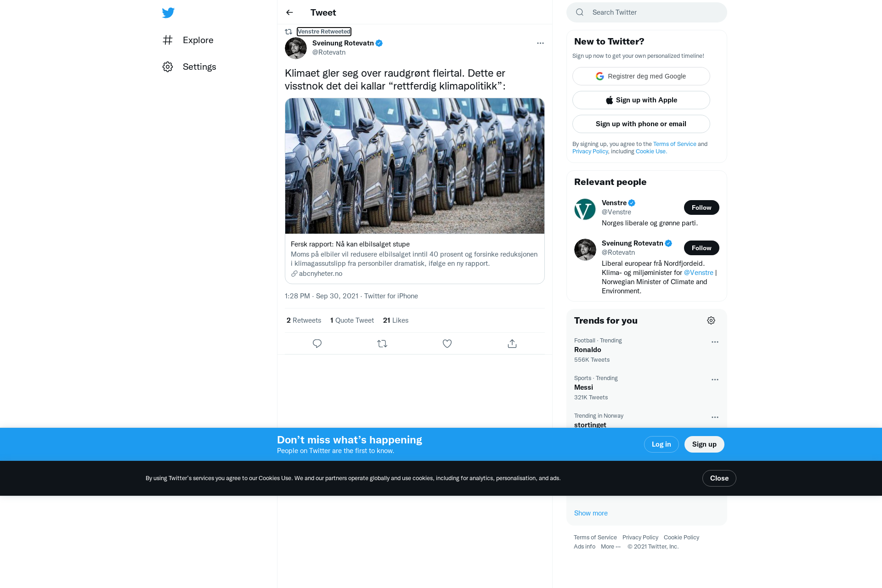View the 21 Likes list
This screenshot has height=588, width=882.
(x=396, y=320)
